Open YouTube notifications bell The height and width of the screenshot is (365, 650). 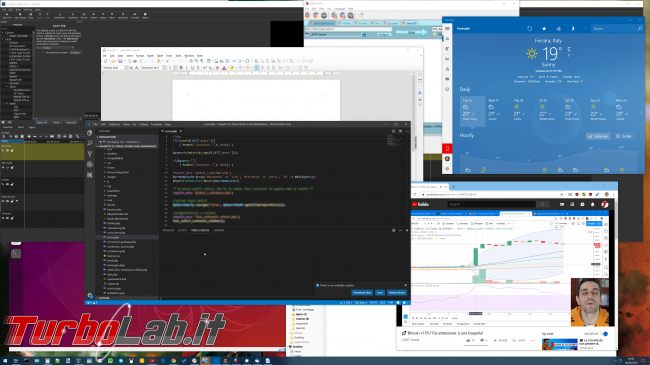point(592,204)
